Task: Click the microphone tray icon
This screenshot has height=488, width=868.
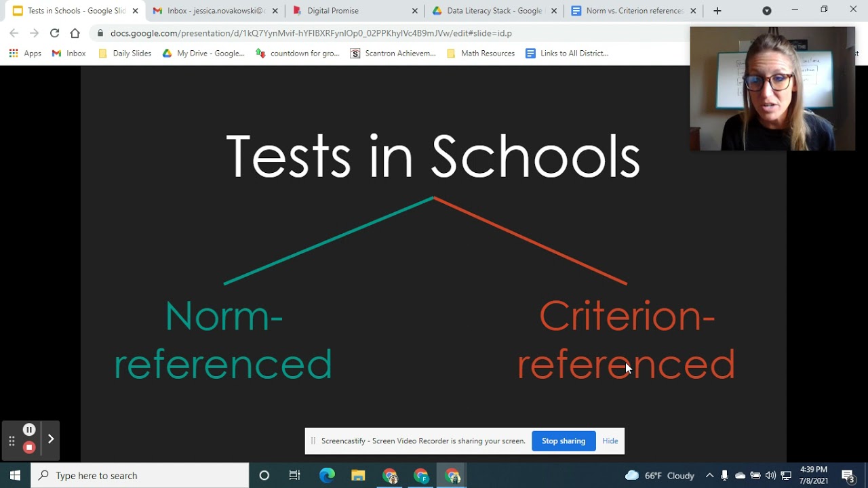Action: 725,475
